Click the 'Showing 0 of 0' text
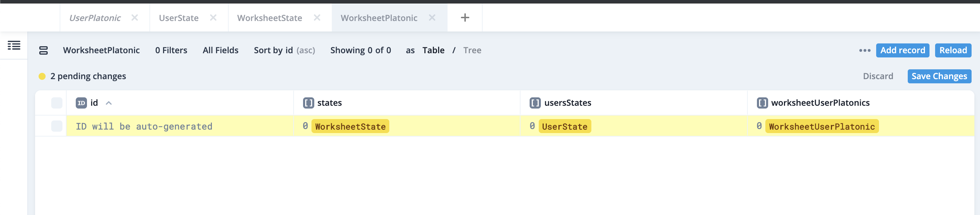 [x=360, y=50]
